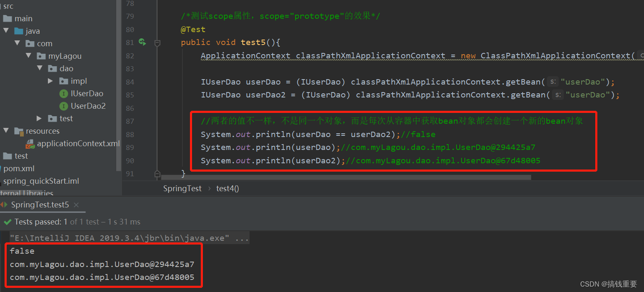Click the test folder icon above pom.xml
This screenshot has width=644, height=292.
pyautogui.click(x=7, y=156)
